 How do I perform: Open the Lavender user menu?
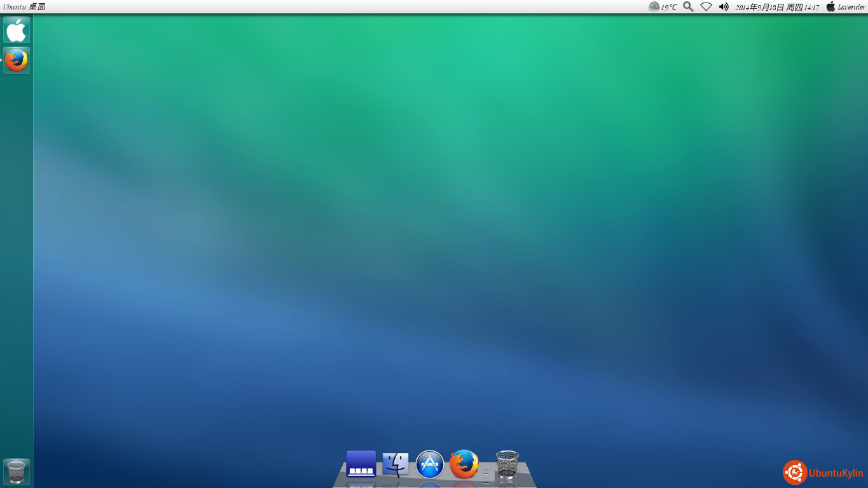pyautogui.click(x=851, y=7)
